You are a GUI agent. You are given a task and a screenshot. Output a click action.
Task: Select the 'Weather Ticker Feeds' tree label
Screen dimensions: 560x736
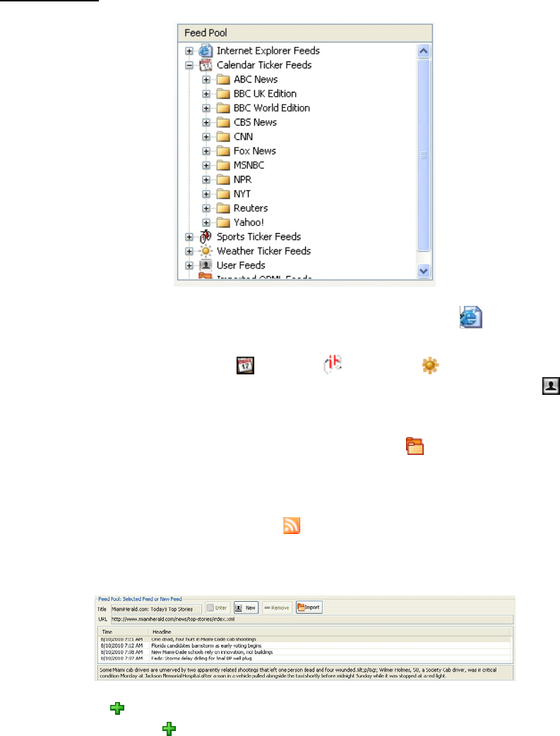click(x=264, y=251)
